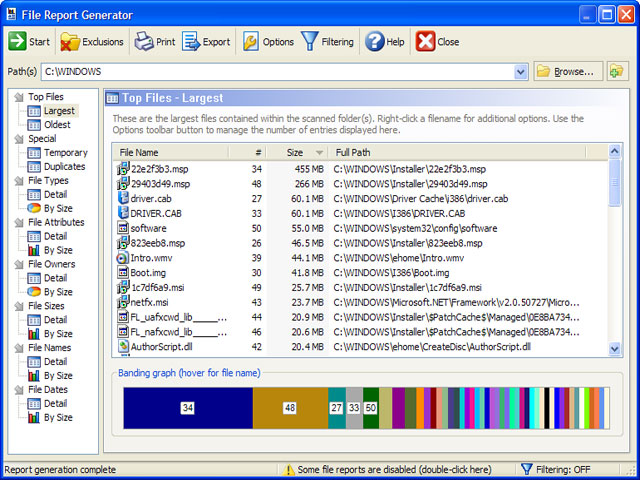Collapse the File Attributes tree node

19,222
